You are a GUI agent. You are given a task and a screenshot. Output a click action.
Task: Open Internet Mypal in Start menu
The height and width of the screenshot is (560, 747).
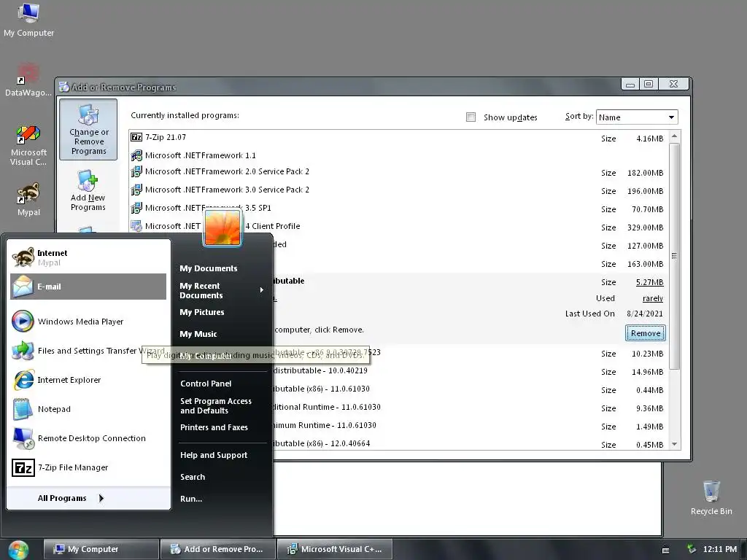coord(88,257)
